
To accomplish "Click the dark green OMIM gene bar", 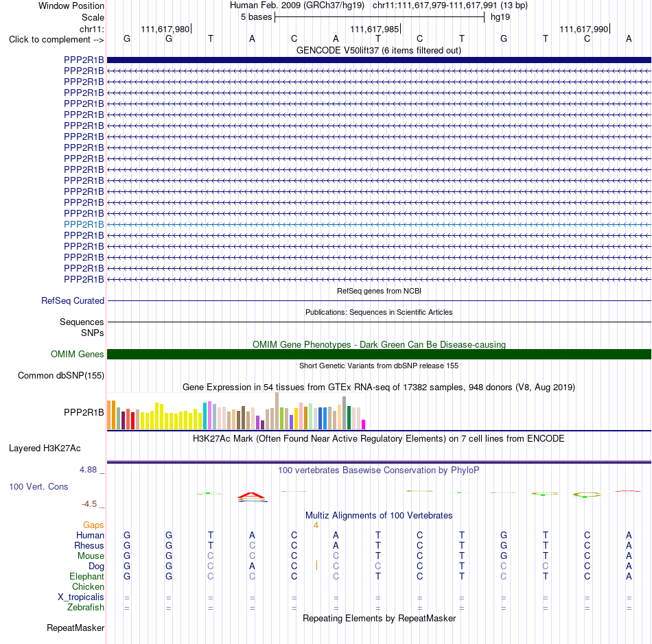I will click(379, 354).
